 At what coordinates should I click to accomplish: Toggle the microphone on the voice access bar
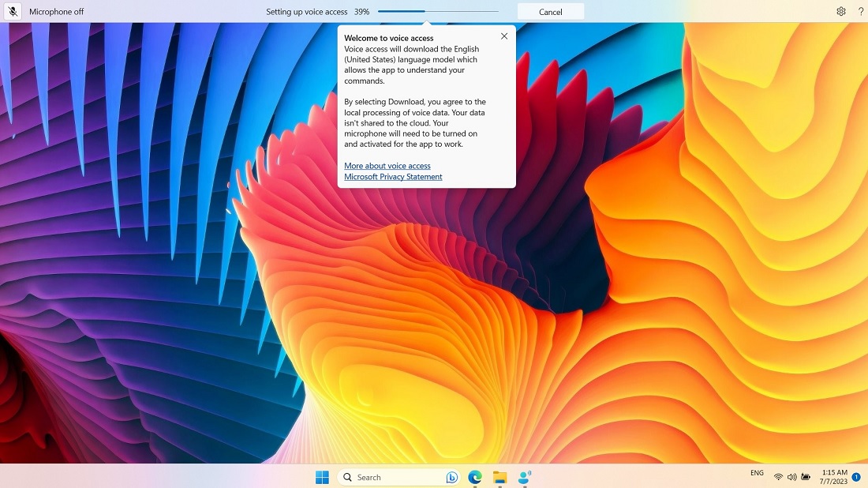(x=12, y=11)
